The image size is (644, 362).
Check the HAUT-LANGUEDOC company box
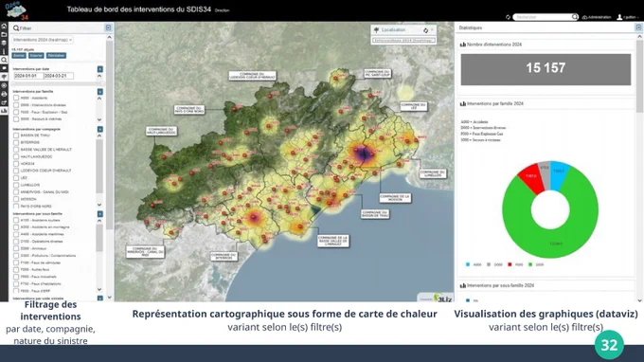(16, 156)
